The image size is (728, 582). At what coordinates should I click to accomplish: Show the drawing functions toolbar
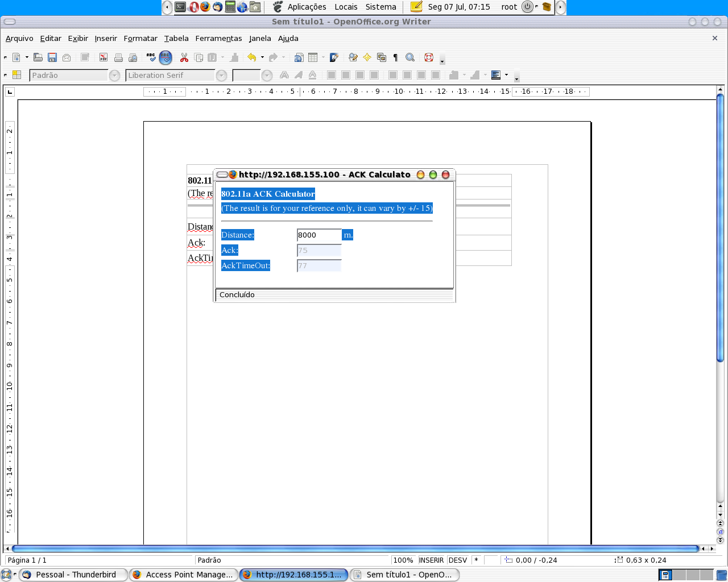[x=334, y=57]
